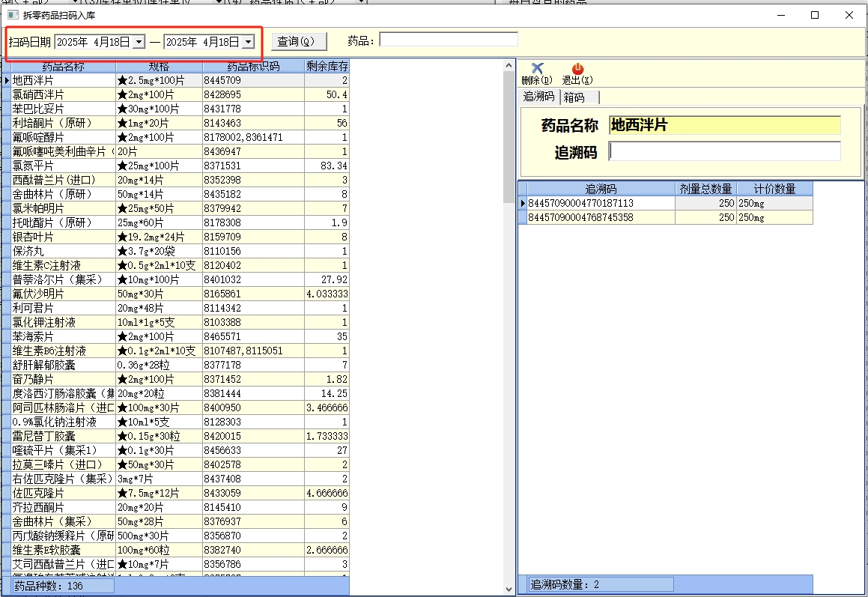This screenshot has height=597, width=868.
Task: Maximize the 拆零药品扫码入库 window
Action: [x=815, y=15]
